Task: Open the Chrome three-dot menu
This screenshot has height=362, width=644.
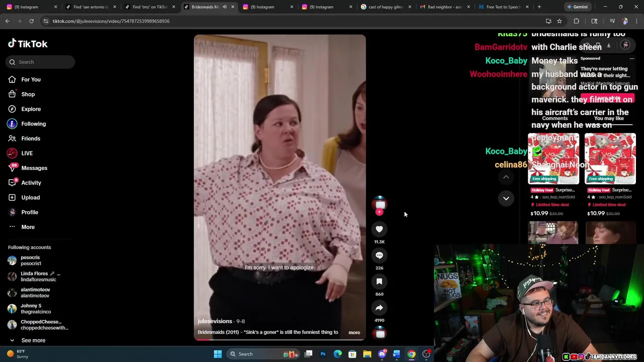Action: 637,21
